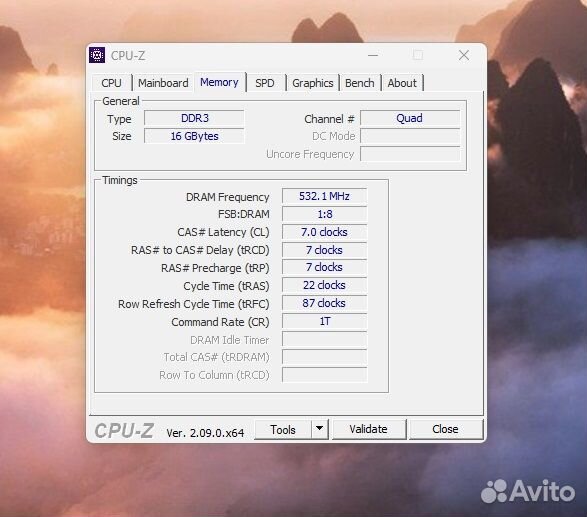Minimize the CPU-Z window
Image resolution: width=587 pixels, height=517 pixels.
coord(373,55)
